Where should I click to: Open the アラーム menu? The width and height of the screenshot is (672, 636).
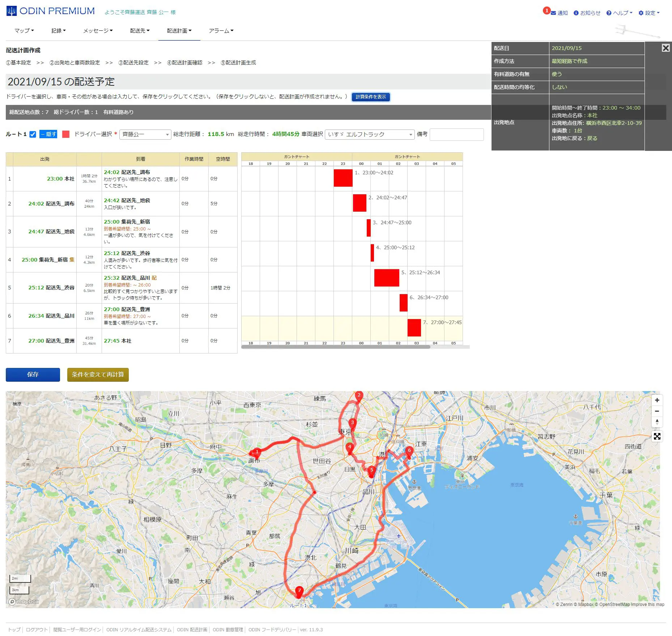pyautogui.click(x=221, y=31)
